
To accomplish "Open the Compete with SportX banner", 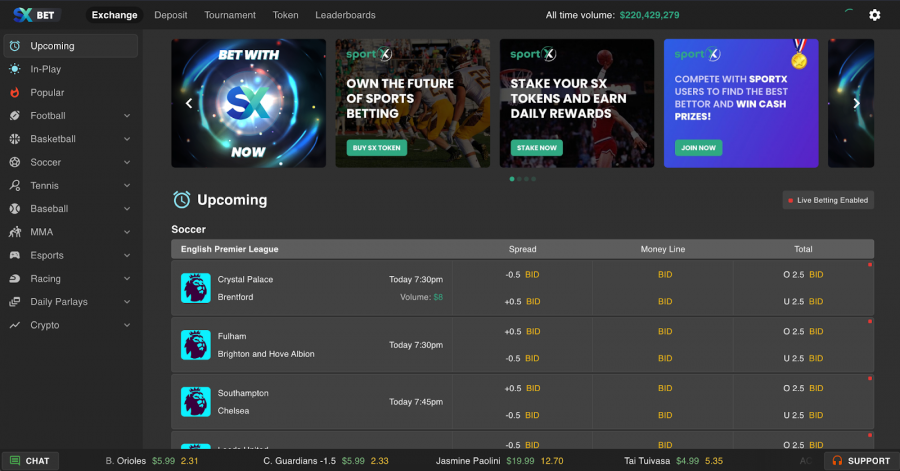I will pyautogui.click(x=741, y=103).
